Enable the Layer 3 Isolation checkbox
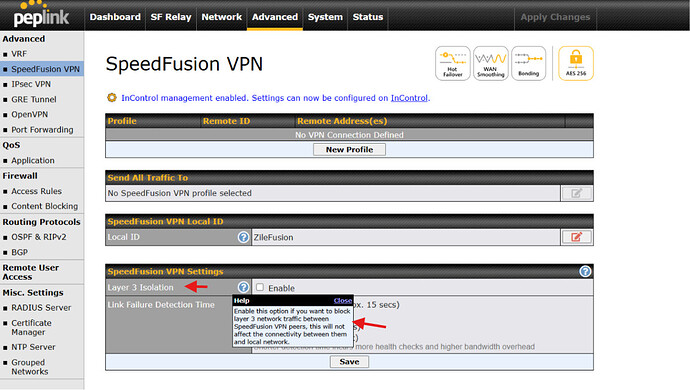Screen dimensions: 690x390 (x=260, y=287)
